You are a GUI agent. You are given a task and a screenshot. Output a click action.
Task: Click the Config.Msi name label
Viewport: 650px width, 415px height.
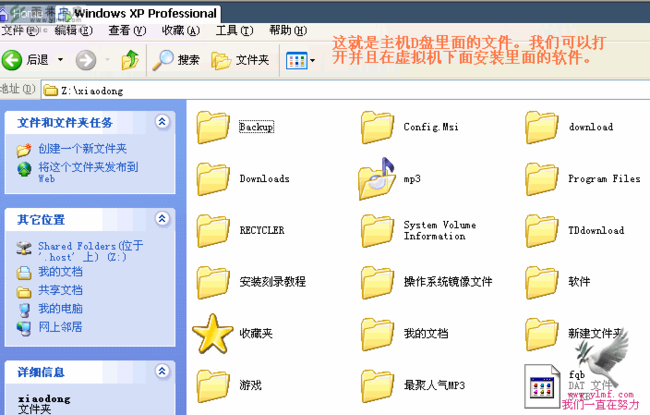(x=431, y=127)
